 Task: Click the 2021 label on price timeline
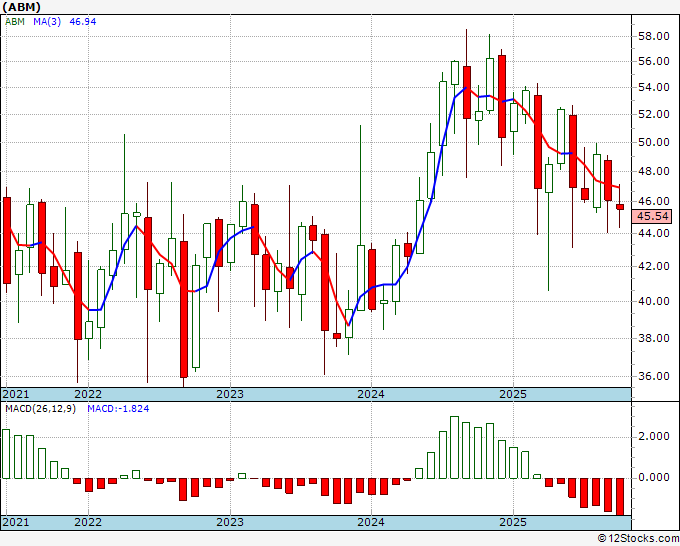click(17, 394)
